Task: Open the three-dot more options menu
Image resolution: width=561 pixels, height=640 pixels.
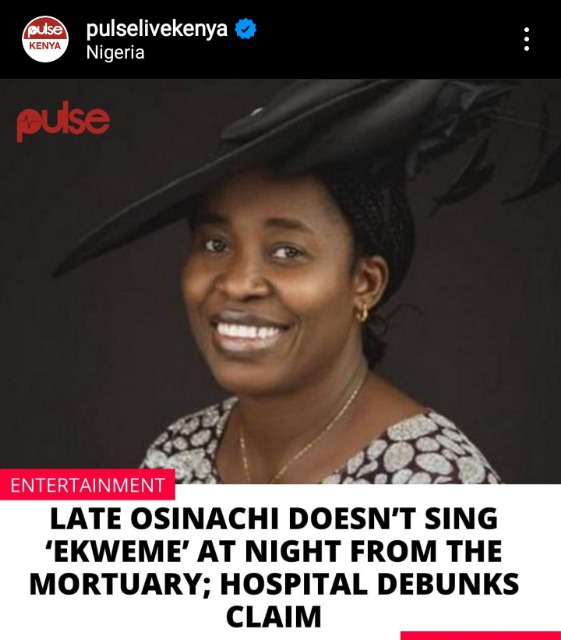Action: [x=527, y=39]
